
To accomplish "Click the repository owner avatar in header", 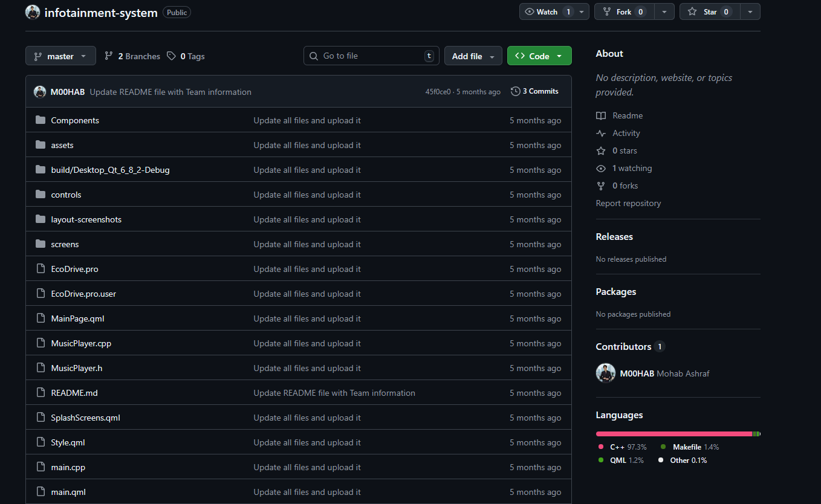I will tap(33, 12).
